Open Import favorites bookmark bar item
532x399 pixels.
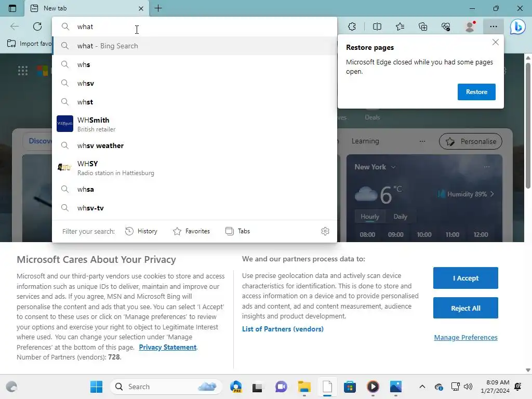point(30,44)
